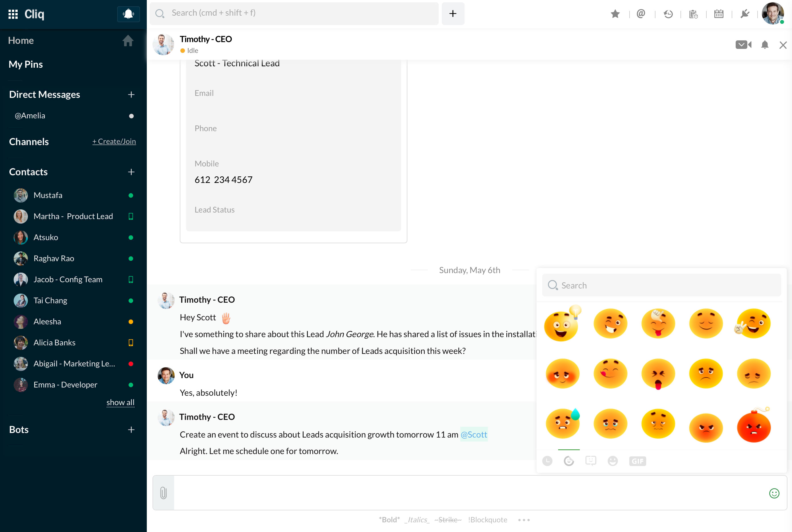Open My Pins in sidebar
The height and width of the screenshot is (532, 792).
click(x=26, y=64)
